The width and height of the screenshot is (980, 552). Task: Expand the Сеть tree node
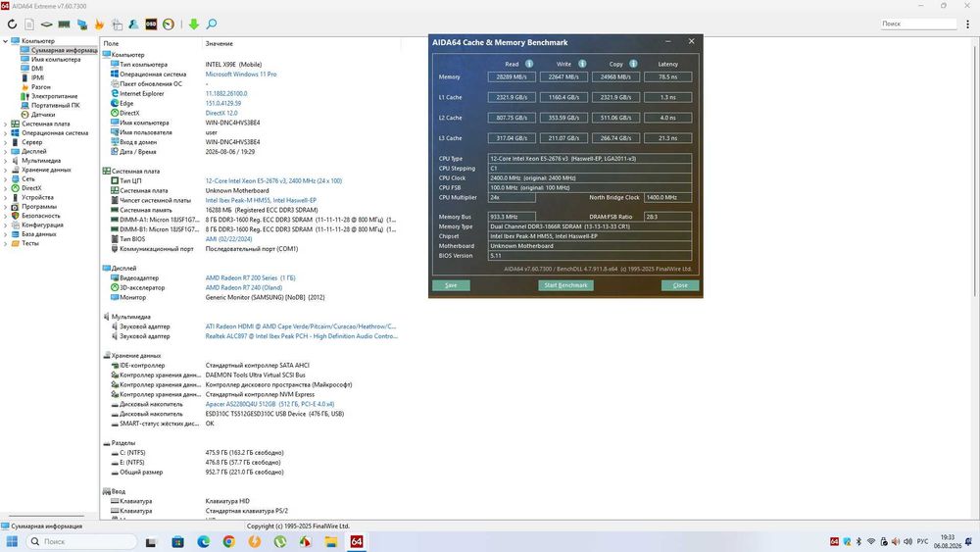click(6, 178)
